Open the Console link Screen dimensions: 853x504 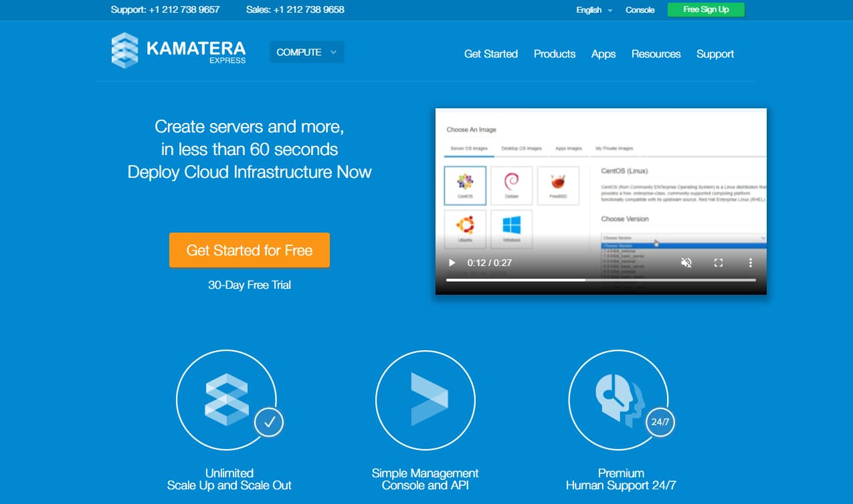[x=640, y=10]
